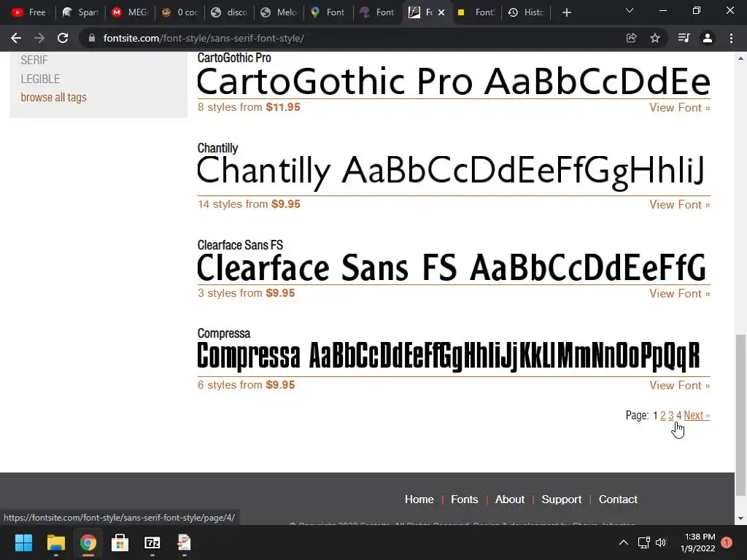Open footer Contact link

point(618,499)
